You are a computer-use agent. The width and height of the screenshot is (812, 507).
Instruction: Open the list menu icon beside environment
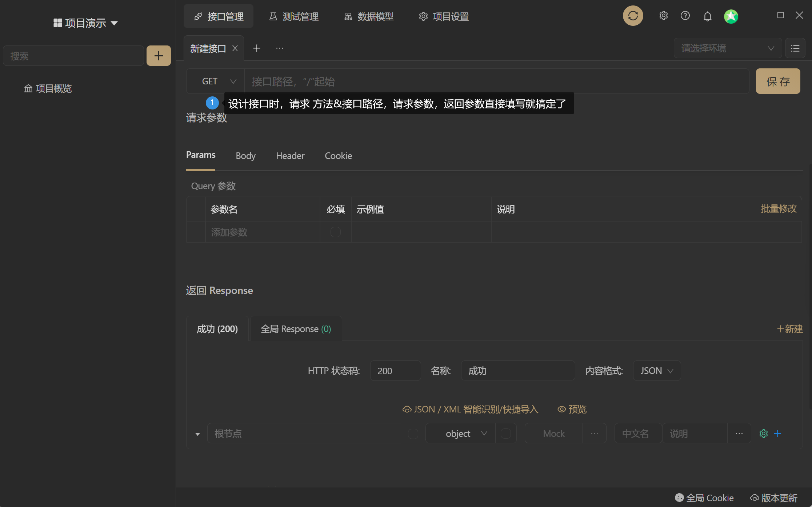[795, 48]
